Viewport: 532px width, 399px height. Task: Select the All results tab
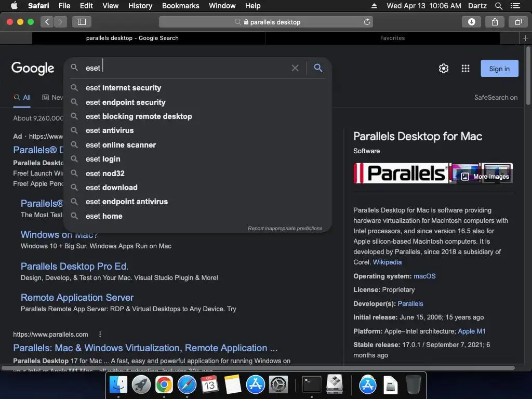pos(22,98)
